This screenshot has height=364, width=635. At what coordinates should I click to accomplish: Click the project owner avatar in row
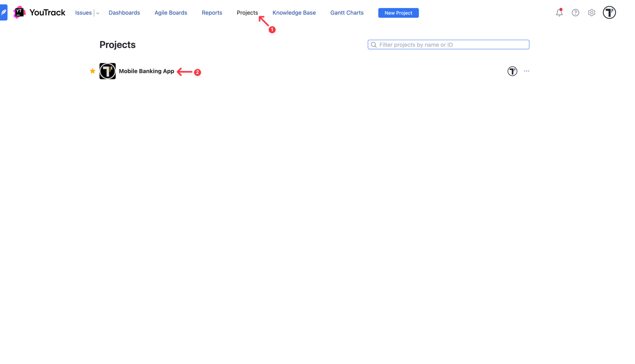pos(512,71)
